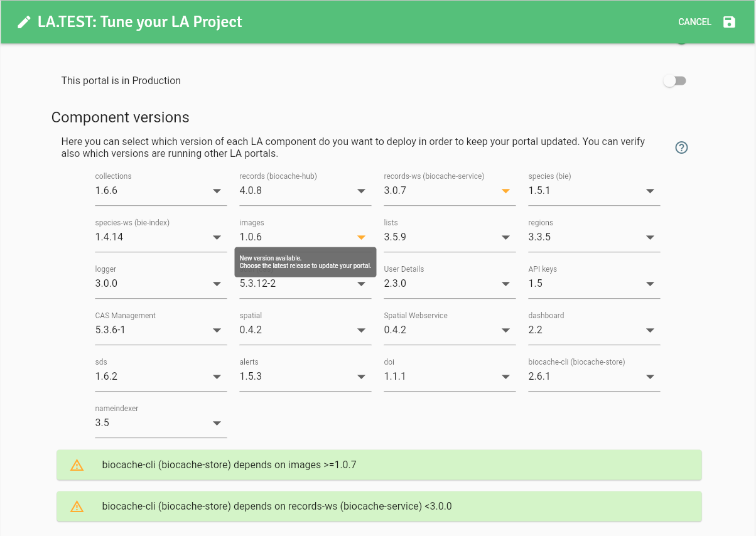Click warning icon for records-ws dependency alert
This screenshot has height=536, width=756.
point(77,506)
